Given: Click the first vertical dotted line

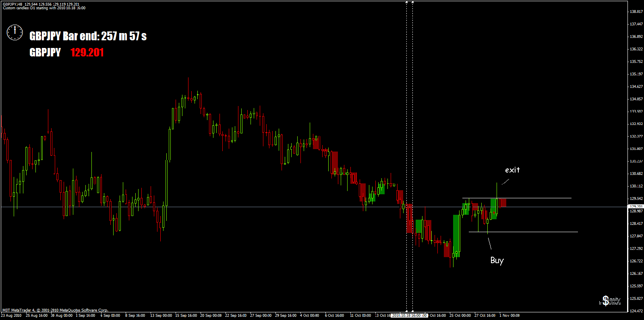Looking at the screenshot, I should (x=406, y=157).
